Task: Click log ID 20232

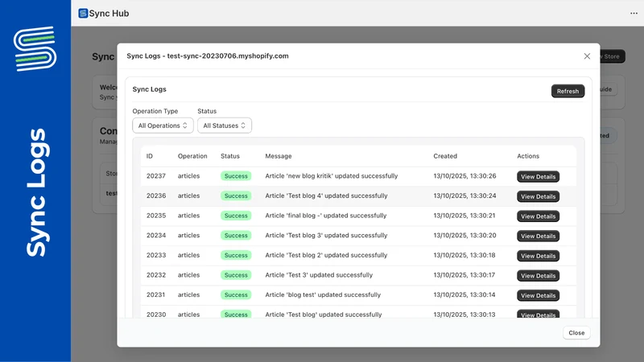Action: coord(156,274)
